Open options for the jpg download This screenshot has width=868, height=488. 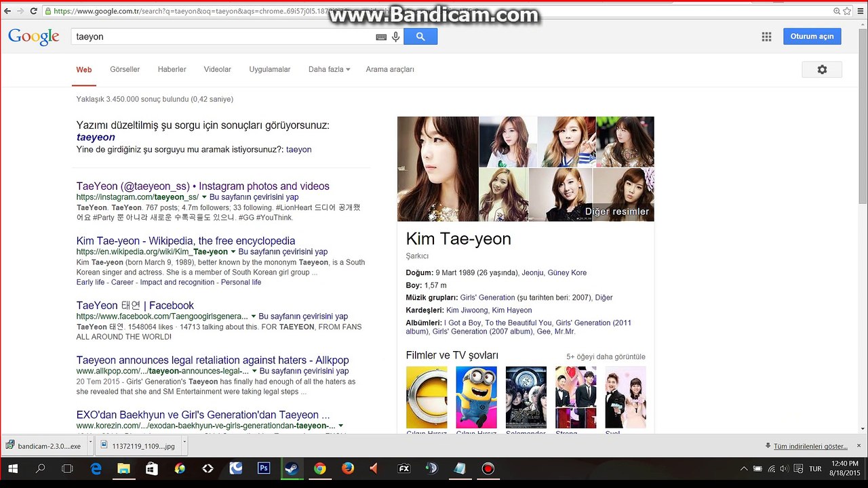tap(184, 446)
